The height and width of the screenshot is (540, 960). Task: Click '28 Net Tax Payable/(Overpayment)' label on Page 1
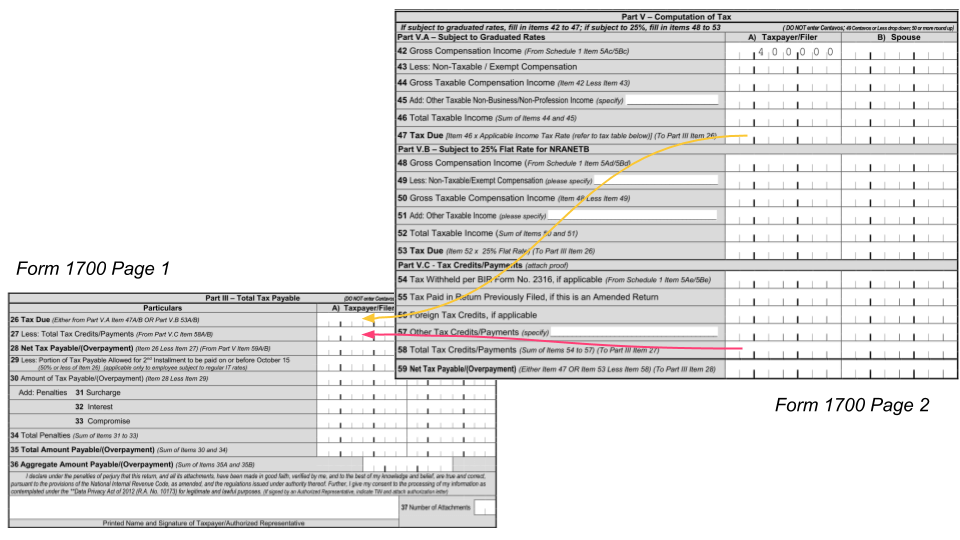pyautogui.click(x=140, y=348)
